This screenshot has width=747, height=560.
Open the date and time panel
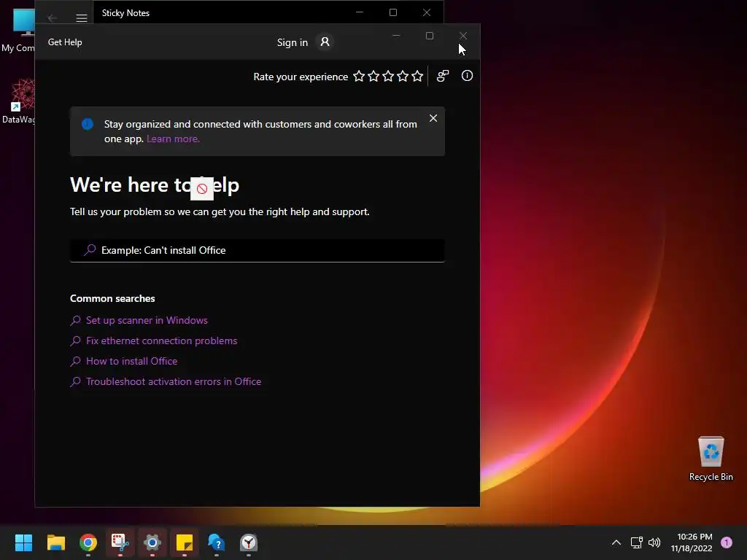(x=692, y=542)
